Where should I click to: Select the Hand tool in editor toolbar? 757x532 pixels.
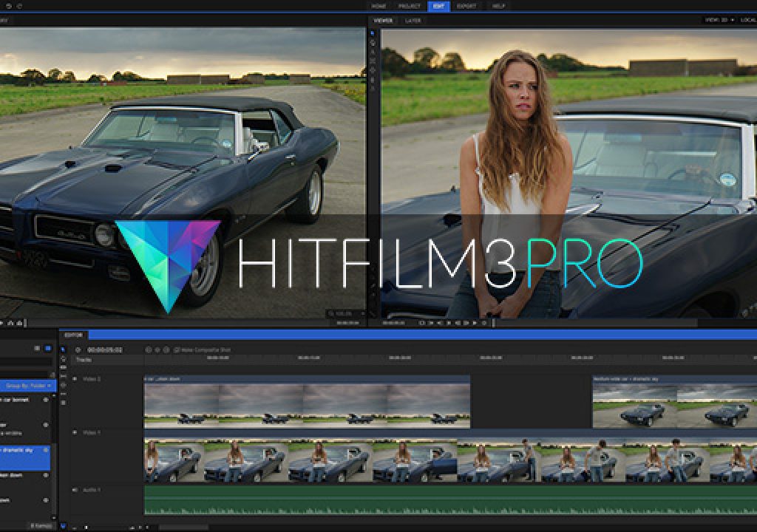[64, 360]
